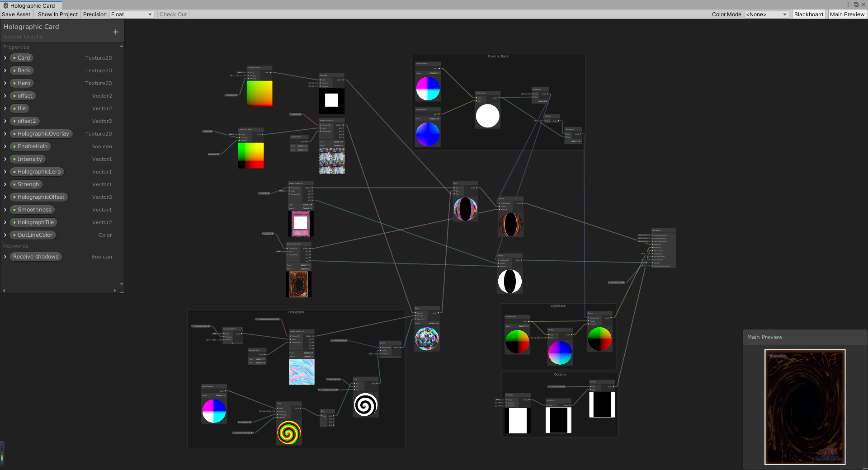Click the Keywords section header
The height and width of the screenshot is (470, 868).
16,246
